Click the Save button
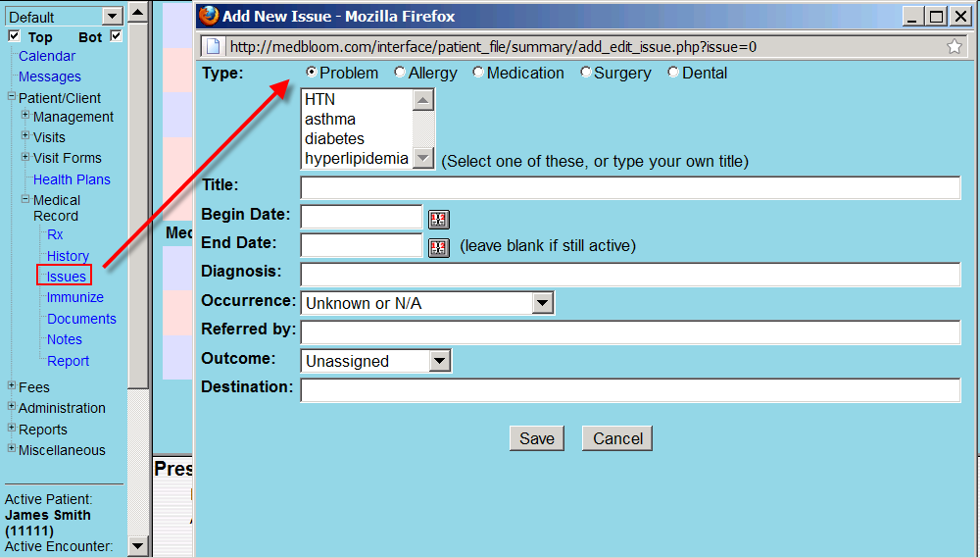 click(536, 438)
